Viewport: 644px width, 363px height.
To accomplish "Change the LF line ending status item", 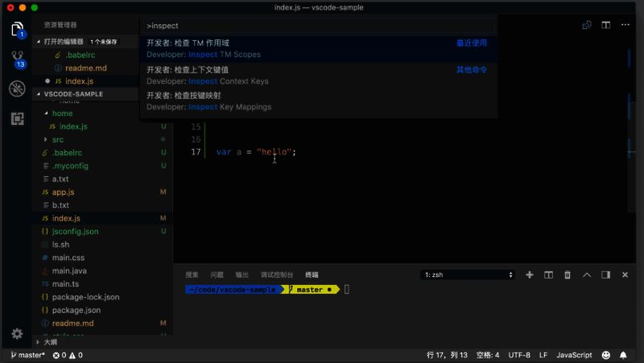I will coord(543,355).
